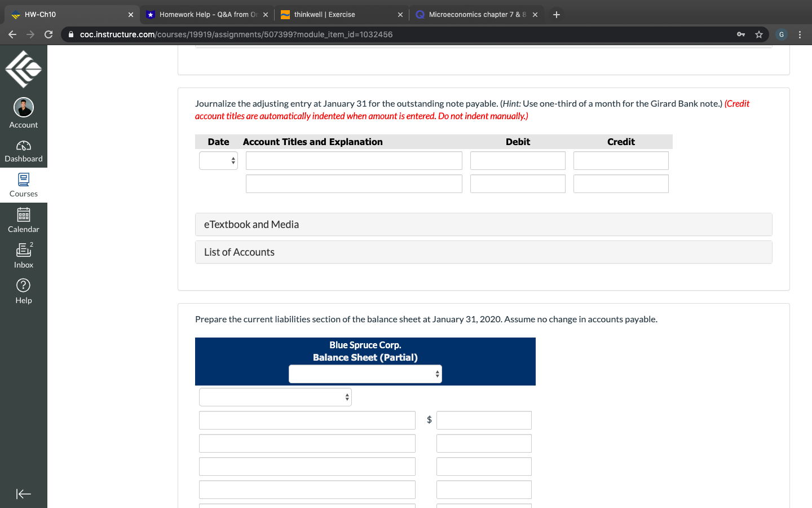Click second Account Titles input field

pyautogui.click(x=354, y=184)
